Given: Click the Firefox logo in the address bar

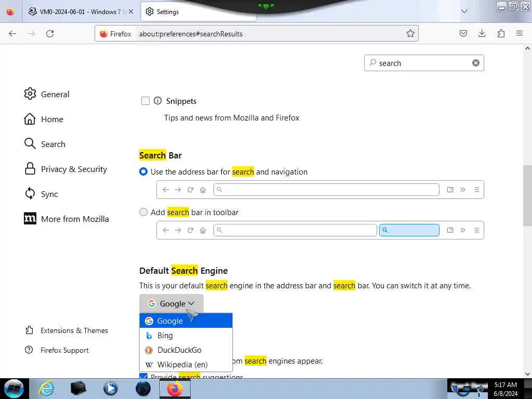Looking at the screenshot, I should pyautogui.click(x=103, y=34).
